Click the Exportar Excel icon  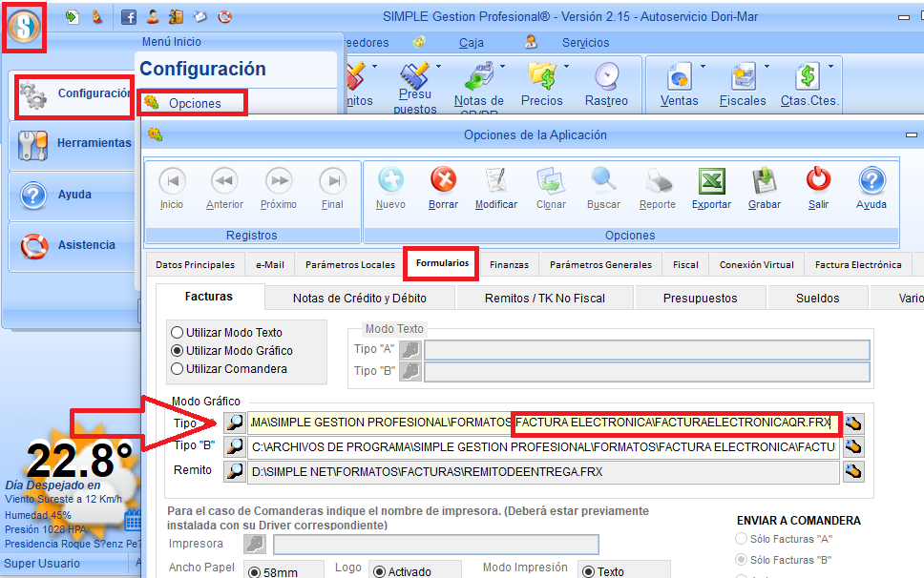click(x=710, y=187)
